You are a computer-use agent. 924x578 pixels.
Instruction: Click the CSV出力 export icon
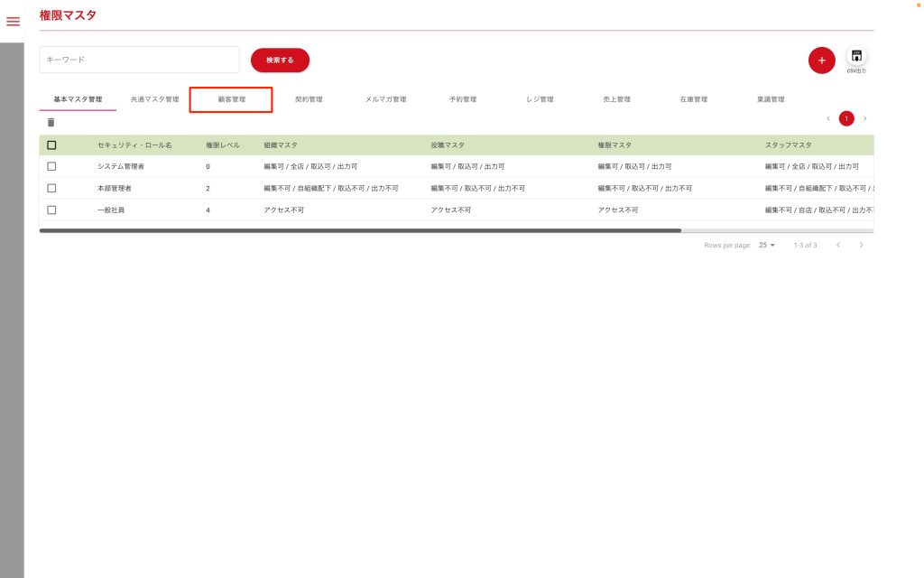click(x=856, y=58)
